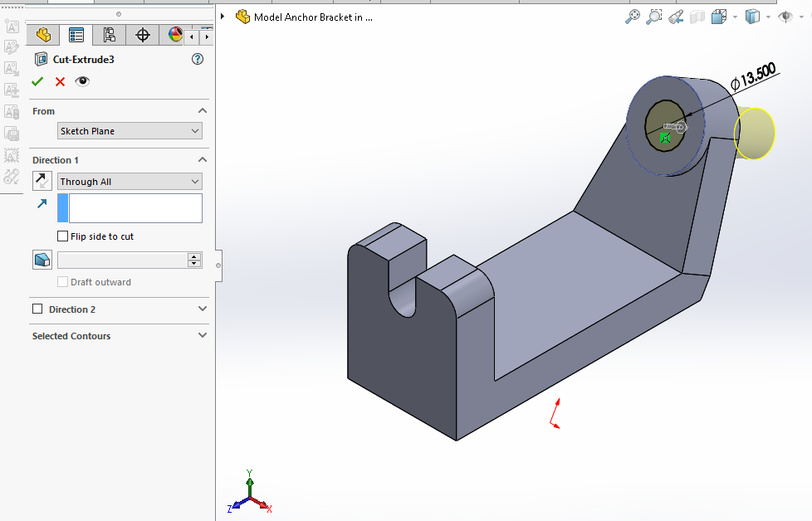Click the Previous View icon
Image resolution: width=812 pixels, height=521 pixels.
point(676,17)
